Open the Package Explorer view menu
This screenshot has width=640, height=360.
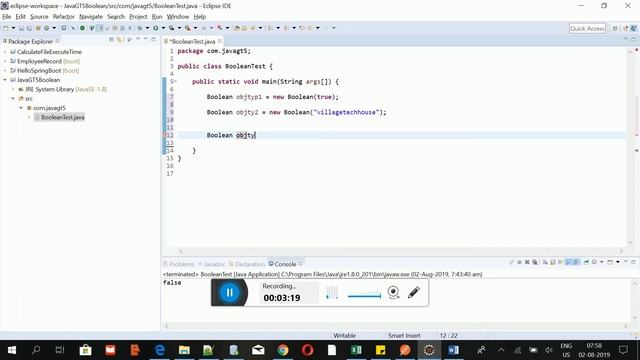click(x=138, y=40)
